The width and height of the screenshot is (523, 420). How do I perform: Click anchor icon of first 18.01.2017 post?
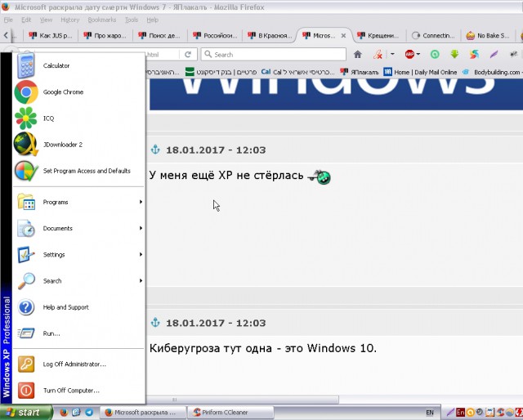tap(155, 150)
